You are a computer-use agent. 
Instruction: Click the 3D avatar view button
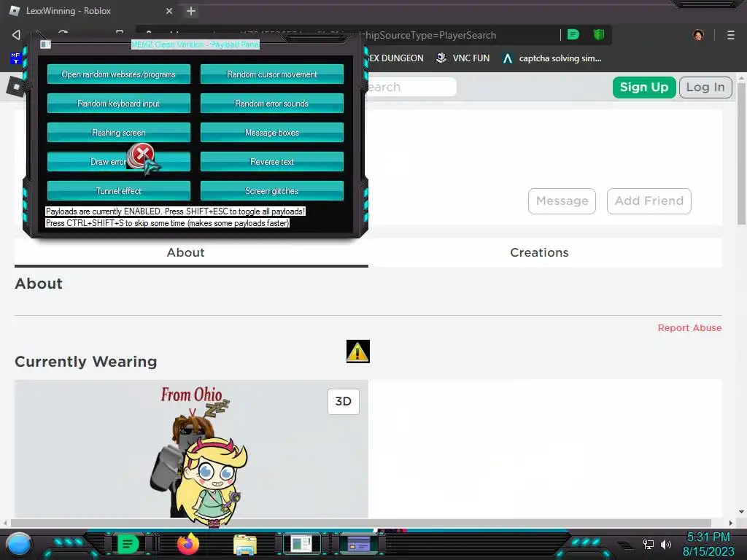pos(343,402)
